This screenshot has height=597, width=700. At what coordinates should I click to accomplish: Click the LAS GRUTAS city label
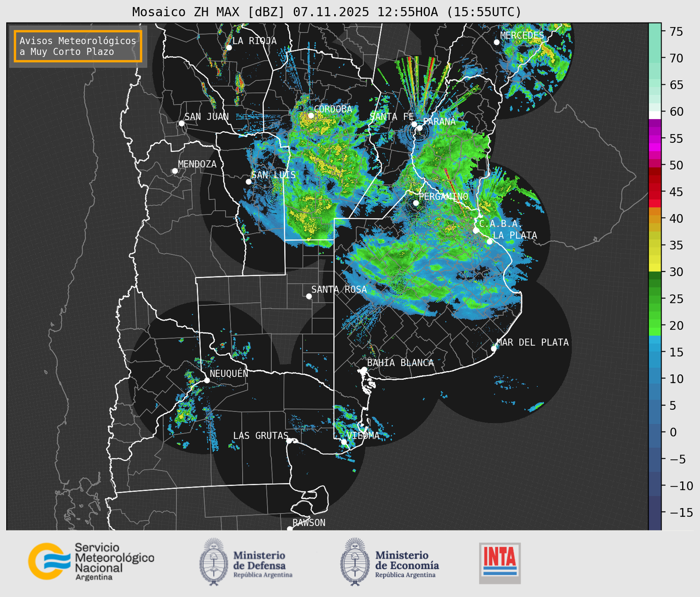pyautogui.click(x=260, y=436)
